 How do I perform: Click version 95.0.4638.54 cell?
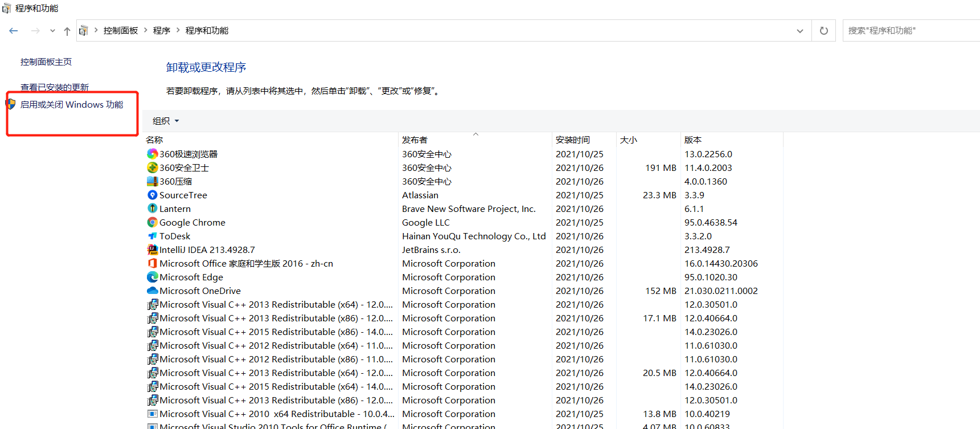pyautogui.click(x=711, y=222)
